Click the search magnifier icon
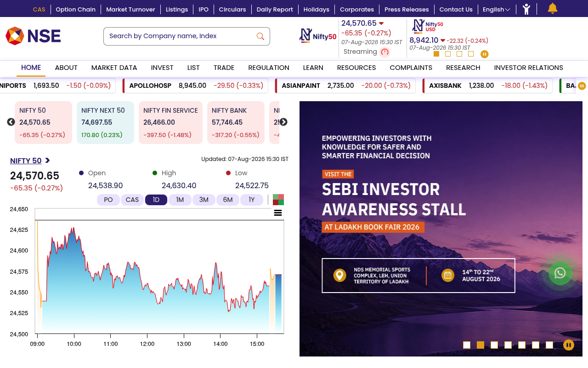This screenshot has height=368, width=588. tap(260, 36)
